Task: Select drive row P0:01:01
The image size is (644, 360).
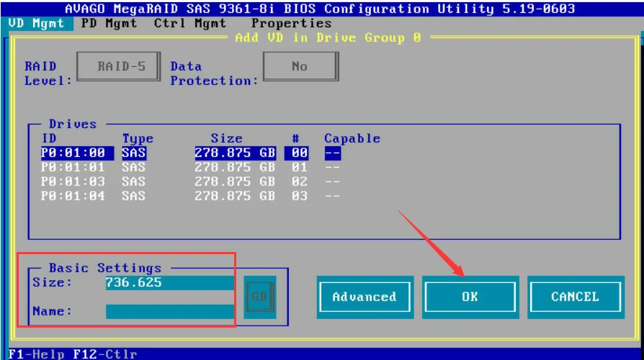Action: click(x=191, y=168)
